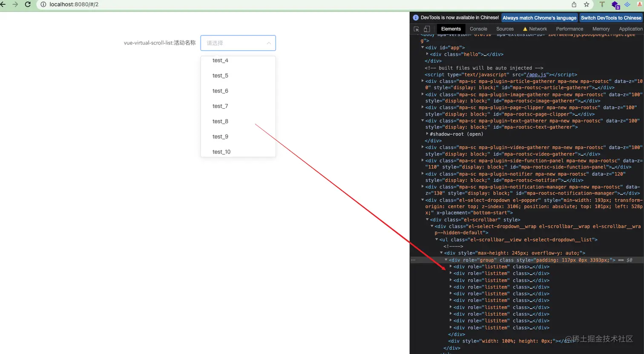
Task: Select test_10 in the dropdown list
Action: [238, 151]
